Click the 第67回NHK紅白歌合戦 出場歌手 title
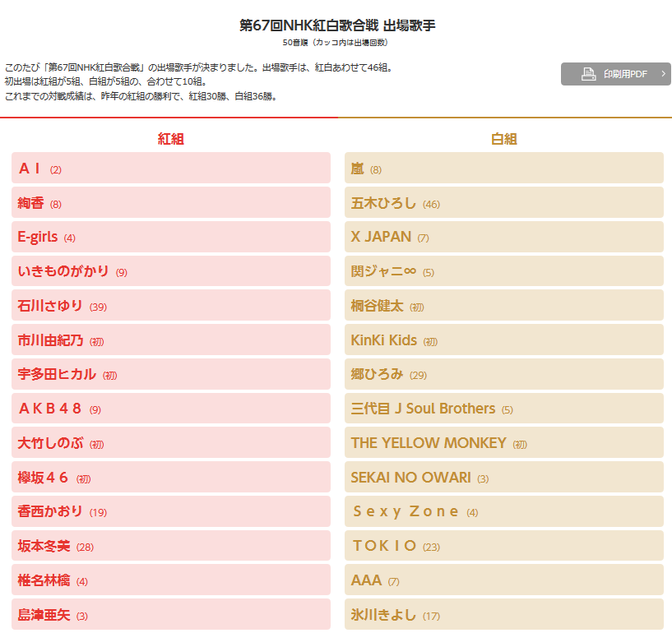This screenshot has height=633, width=672. pyautogui.click(x=337, y=25)
